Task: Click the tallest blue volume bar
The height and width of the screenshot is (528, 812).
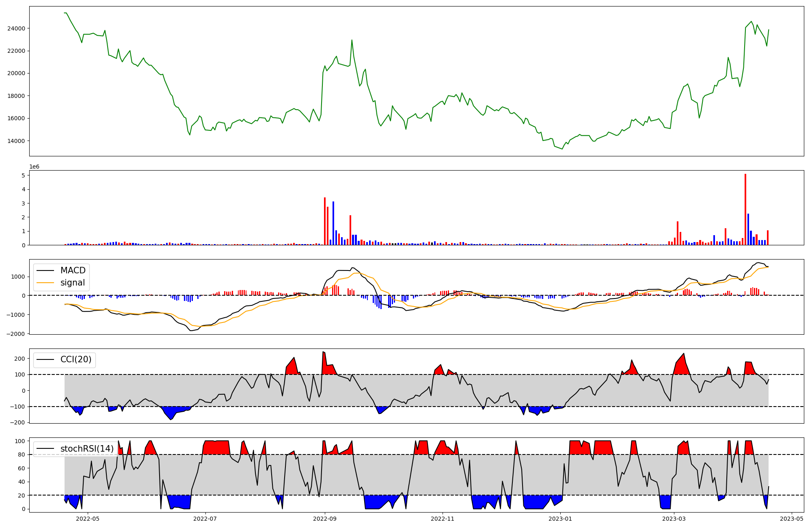Action: click(x=333, y=223)
